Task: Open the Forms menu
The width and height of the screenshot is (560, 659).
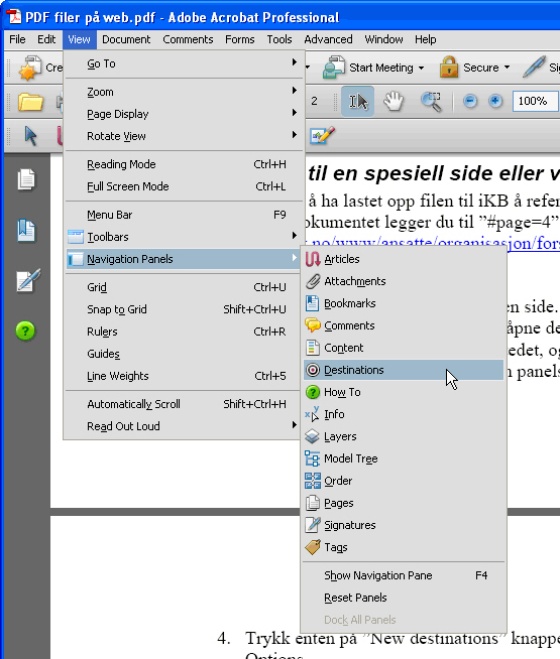Action: tap(240, 40)
